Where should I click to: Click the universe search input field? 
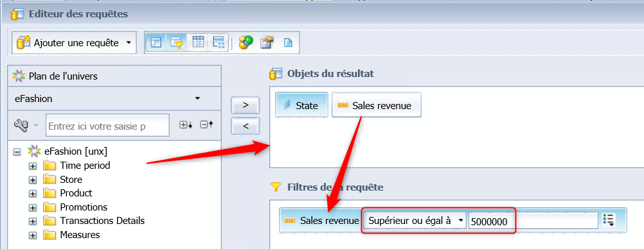coord(107,126)
